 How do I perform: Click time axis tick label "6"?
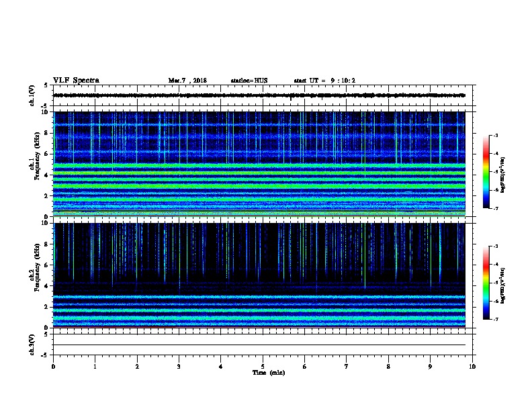point(304,366)
